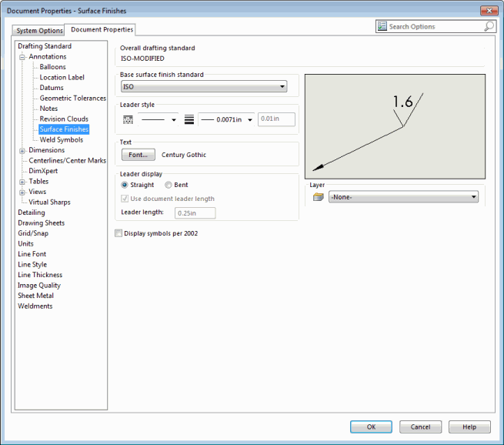Select Revision Clouds in the tree
The width and height of the screenshot is (504, 445).
tap(64, 119)
